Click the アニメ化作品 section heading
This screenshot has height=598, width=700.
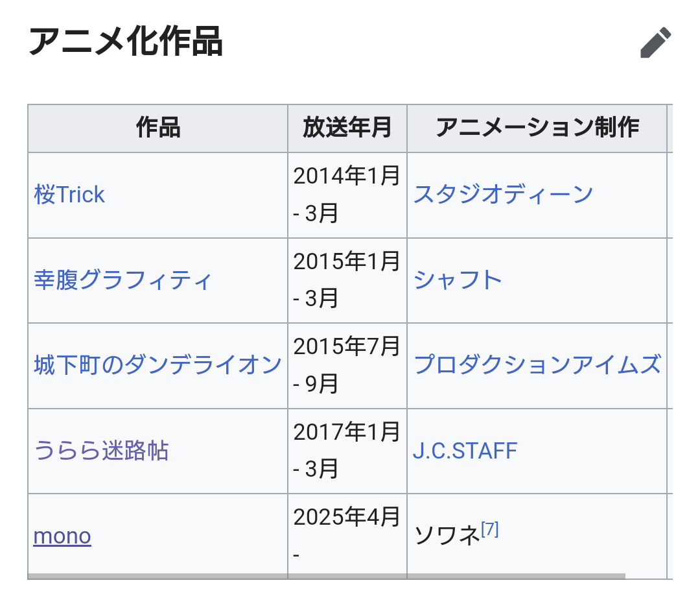tap(126, 43)
